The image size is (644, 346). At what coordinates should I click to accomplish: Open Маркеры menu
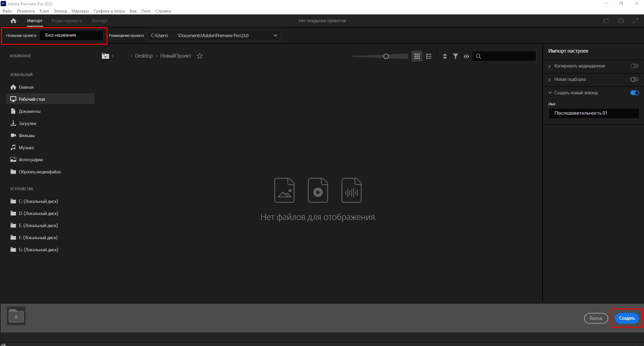(x=80, y=11)
